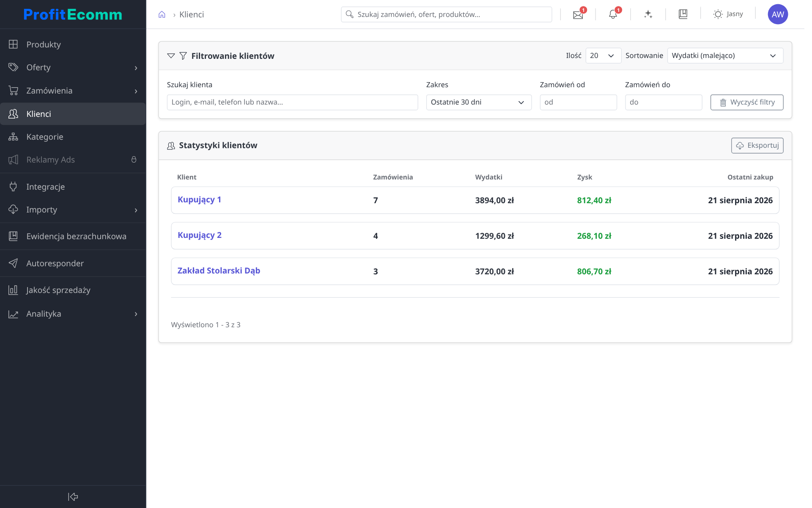Select Klienci in the sidebar
The width and height of the screenshot is (812, 508).
tap(73, 114)
